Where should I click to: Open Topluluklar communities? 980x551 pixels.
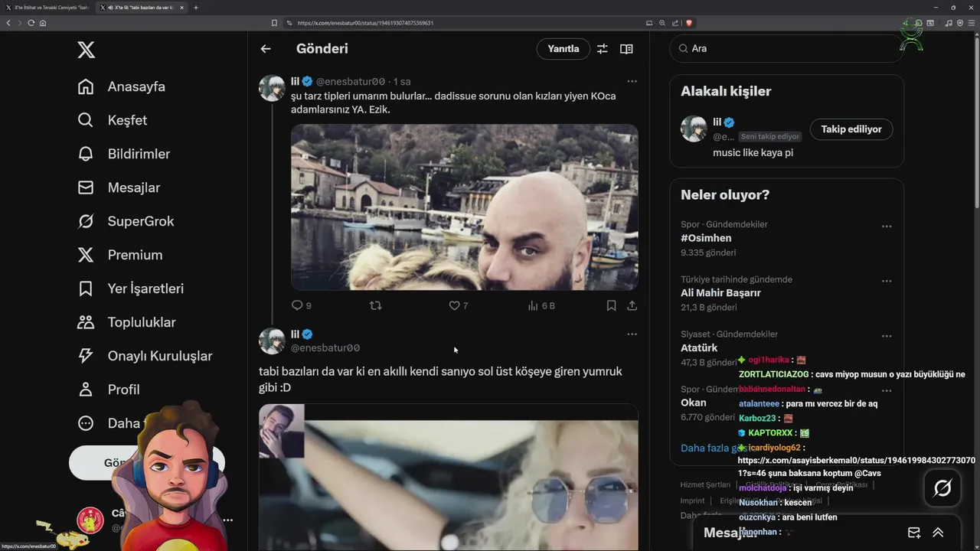[x=127, y=322]
